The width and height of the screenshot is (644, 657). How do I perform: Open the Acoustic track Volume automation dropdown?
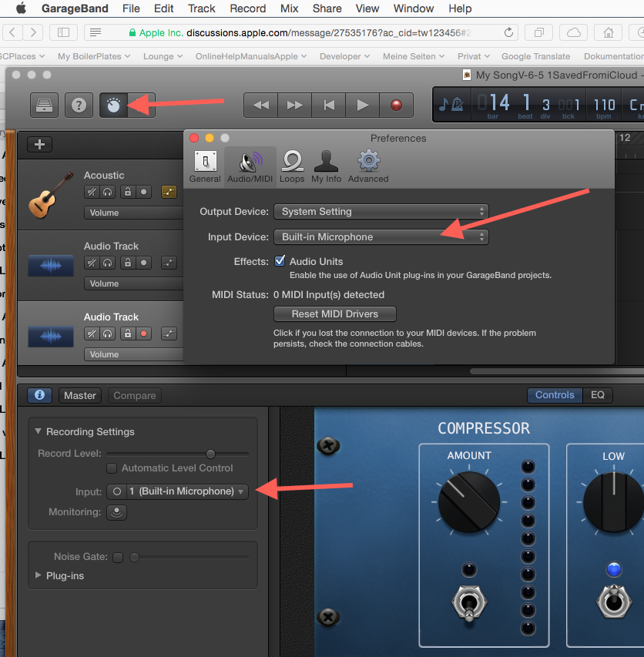coord(134,213)
